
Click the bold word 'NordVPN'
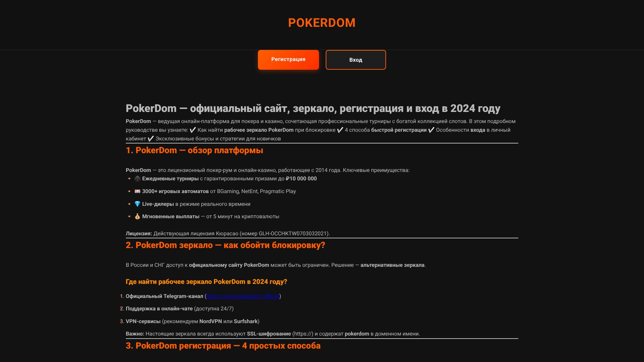point(211,321)
